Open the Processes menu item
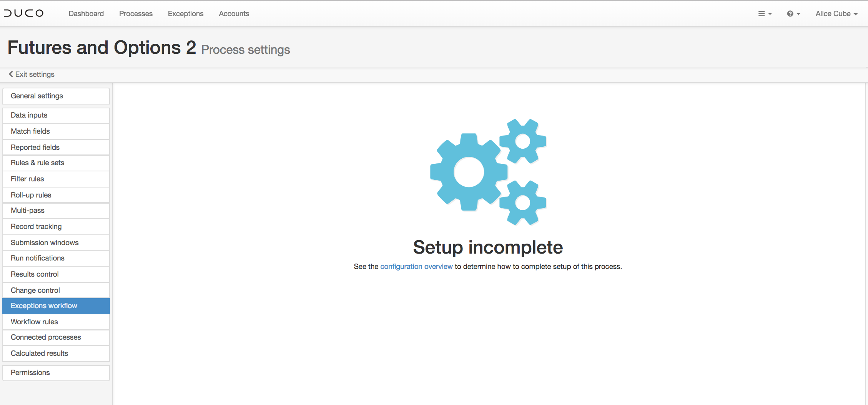The image size is (868, 405). point(136,14)
